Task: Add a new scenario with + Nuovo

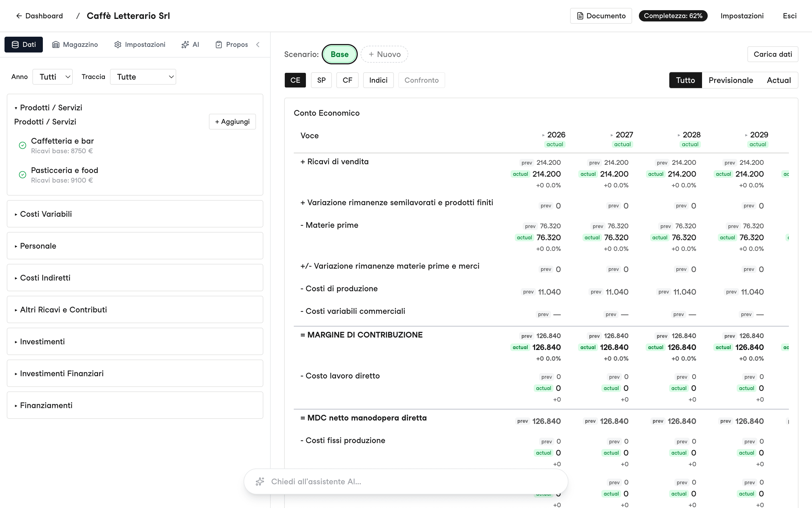Action: tap(385, 54)
